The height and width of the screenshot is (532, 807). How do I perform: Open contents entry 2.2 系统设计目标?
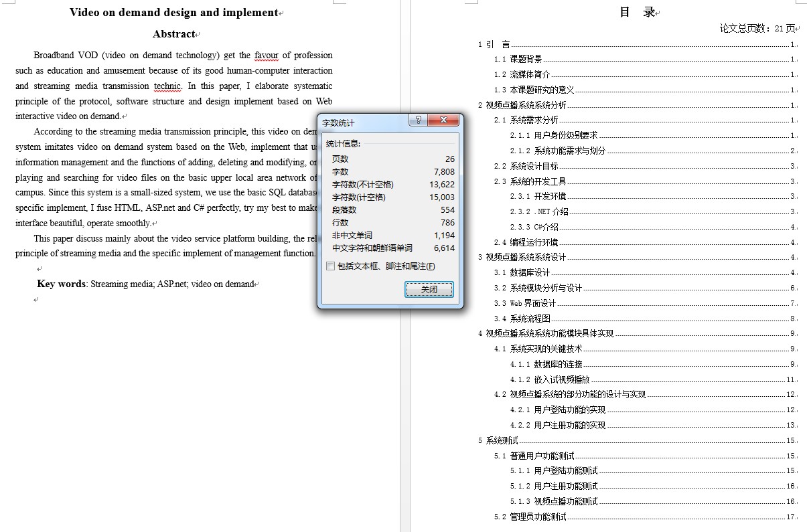coord(645,166)
